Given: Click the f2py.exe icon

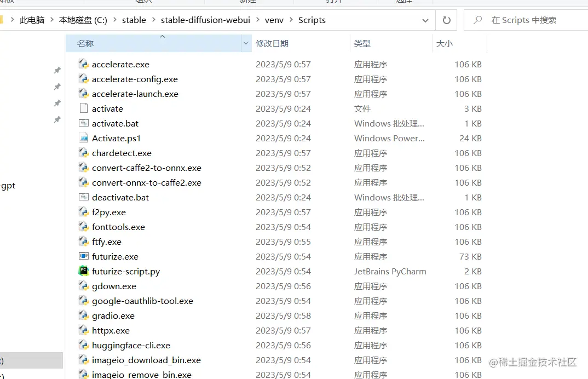Looking at the screenshot, I should 84,212.
